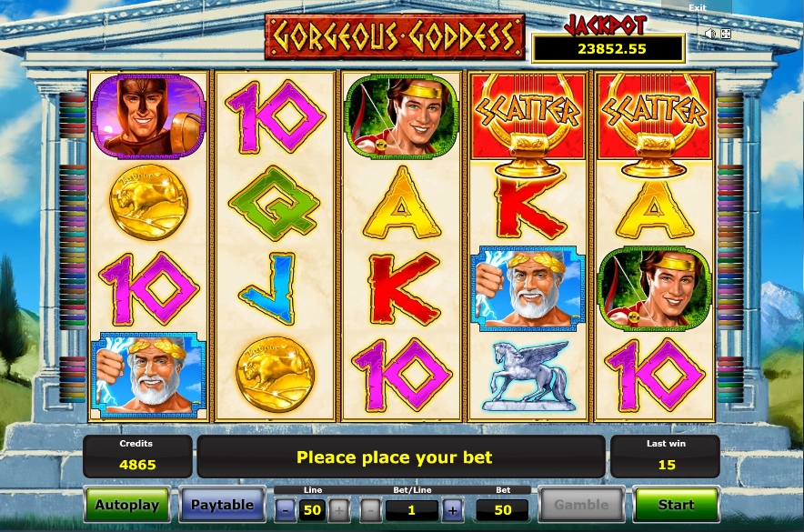This screenshot has width=804, height=532.
Task: Open the Paytable
Action: [222, 505]
